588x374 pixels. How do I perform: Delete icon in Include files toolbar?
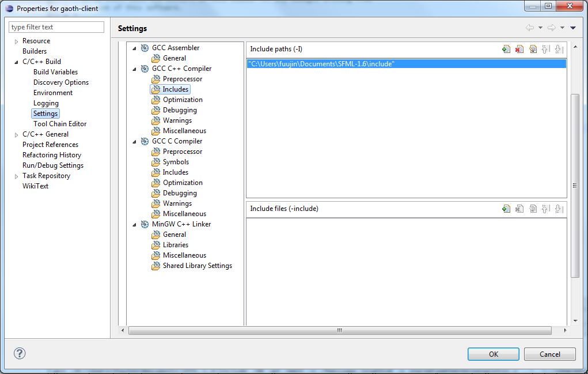[x=519, y=209]
